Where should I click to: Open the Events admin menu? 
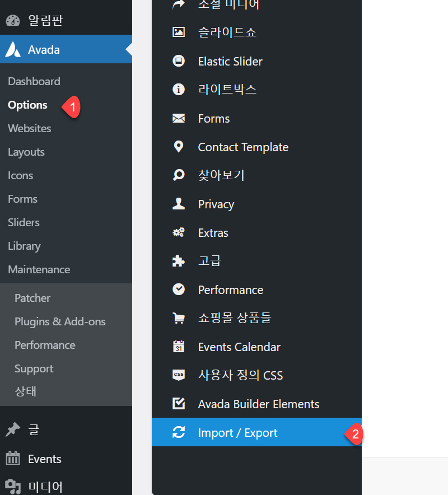[x=66, y=459]
